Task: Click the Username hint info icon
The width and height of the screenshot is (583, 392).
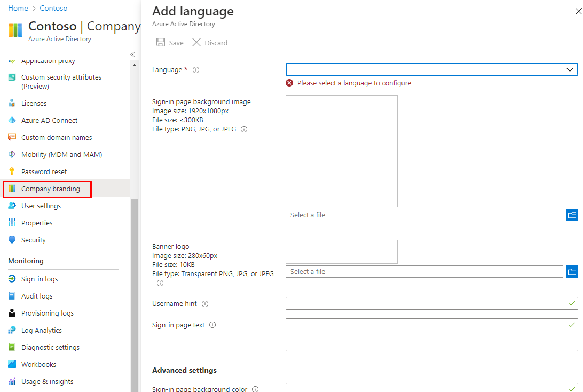Action: pos(205,304)
